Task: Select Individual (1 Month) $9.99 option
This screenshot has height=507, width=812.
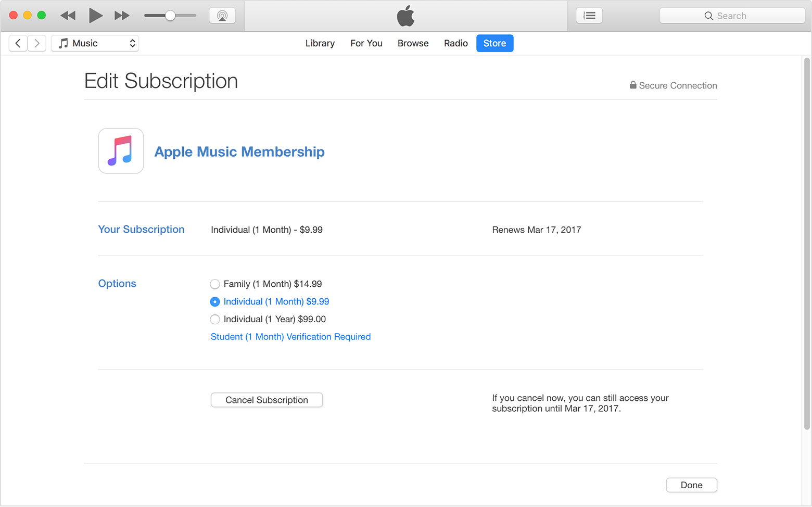Action: click(x=215, y=302)
